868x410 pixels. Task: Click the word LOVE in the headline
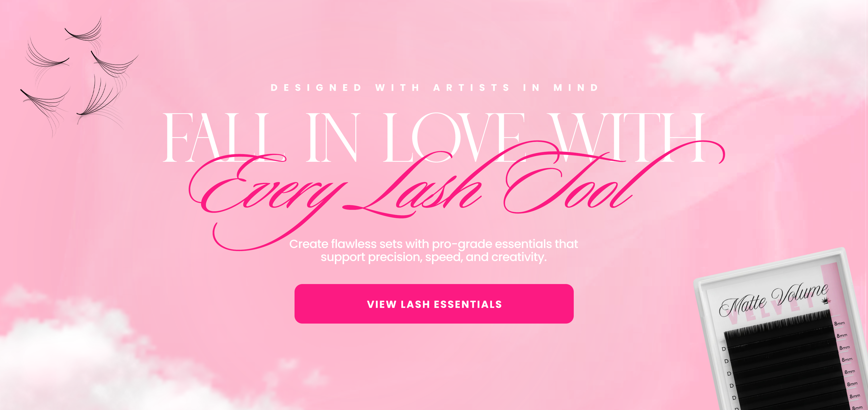click(453, 138)
